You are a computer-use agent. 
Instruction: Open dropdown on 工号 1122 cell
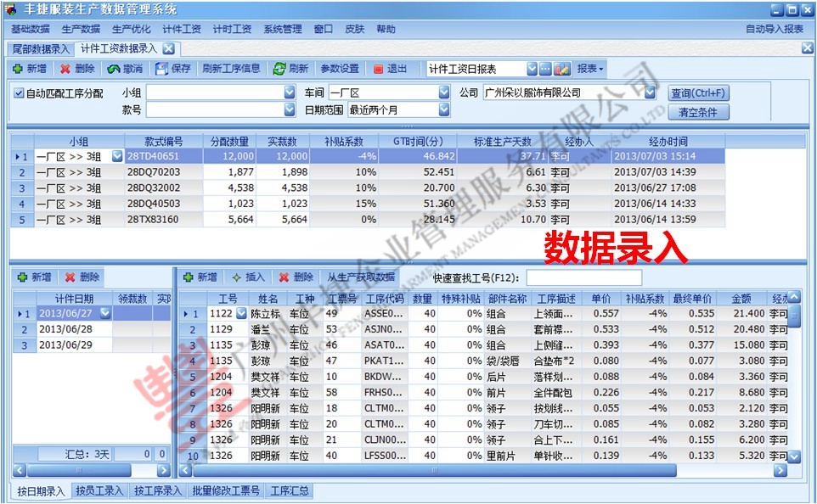tap(240, 313)
